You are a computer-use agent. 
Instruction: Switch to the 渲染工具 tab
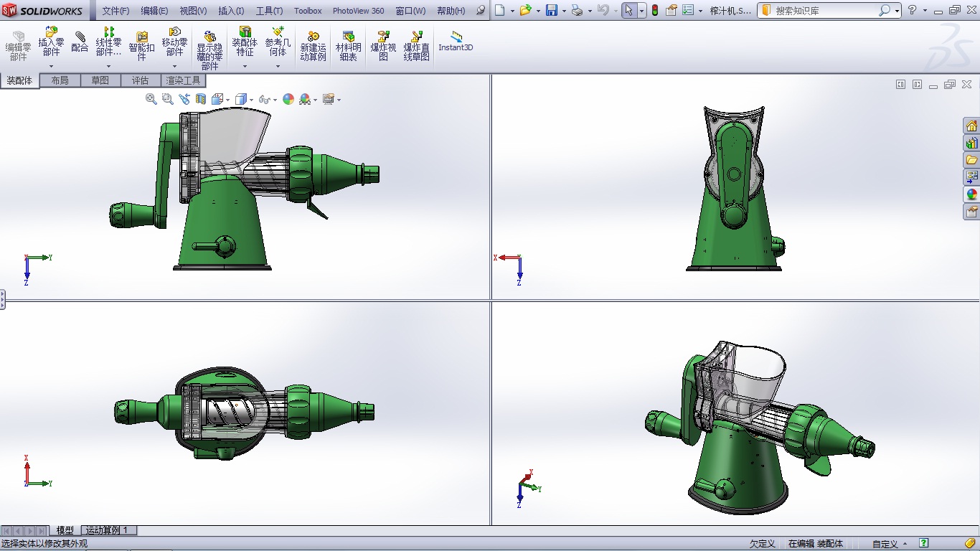184,80
